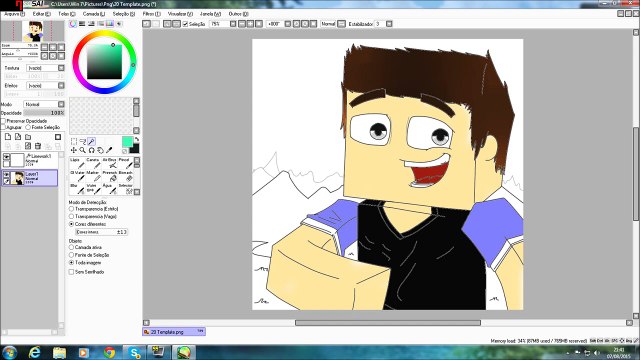
Task: Open the rotation angle dropdown
Action: pos(288,24)
